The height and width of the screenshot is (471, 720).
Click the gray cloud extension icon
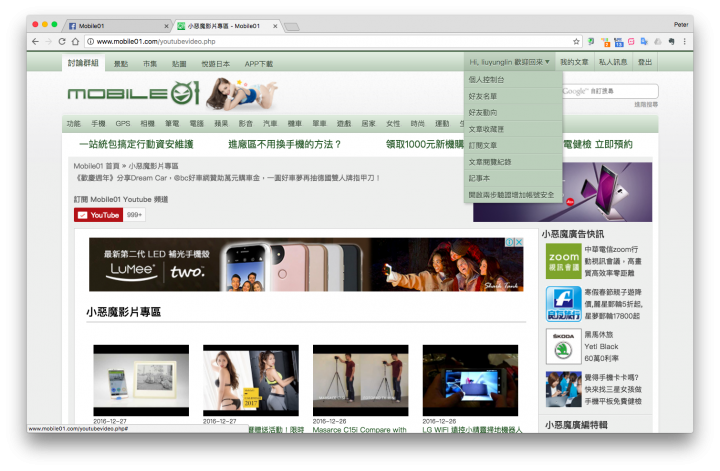pyautogui.click(x=658, y=41)
